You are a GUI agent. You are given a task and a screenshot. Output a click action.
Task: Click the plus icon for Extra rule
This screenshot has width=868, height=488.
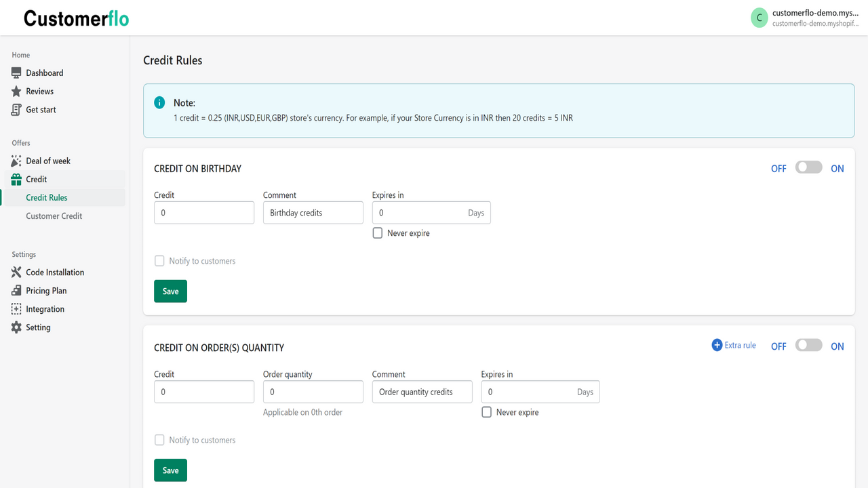pos(717,345)
